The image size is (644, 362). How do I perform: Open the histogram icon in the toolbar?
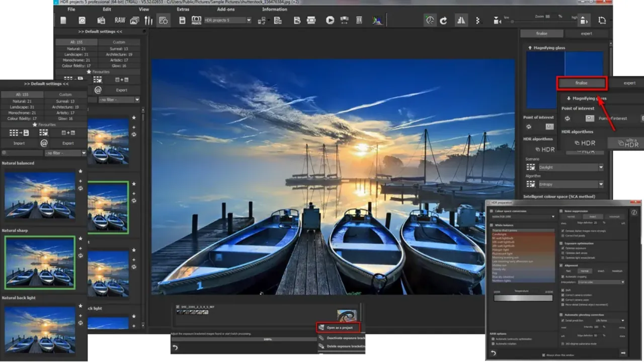click(x=377, y=21)
